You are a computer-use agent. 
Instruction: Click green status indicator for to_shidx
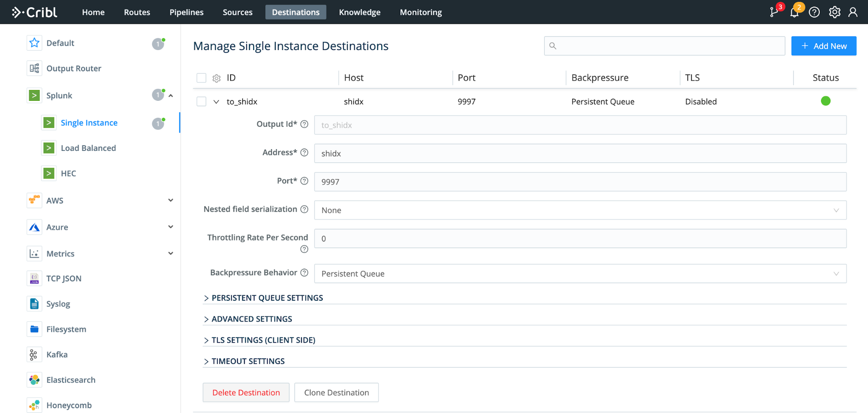pyautogui.click(x=825, y=101)
